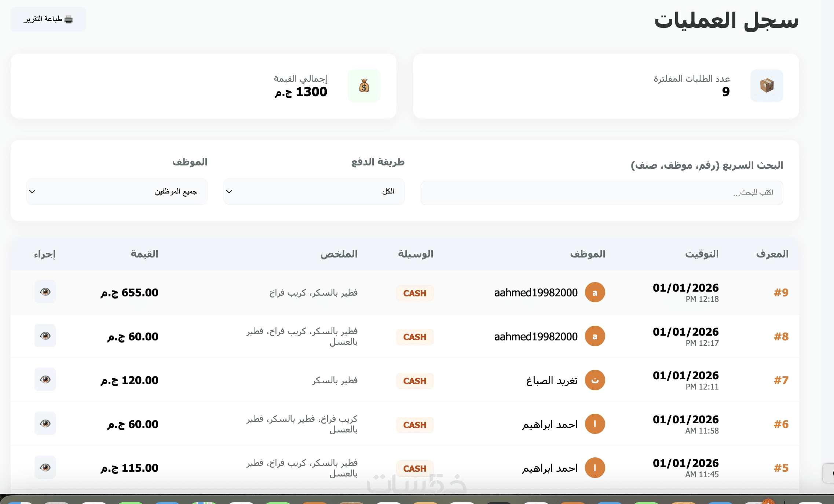View details of order #8 via eye icon
Screen dimensions: 834x504
45,336
